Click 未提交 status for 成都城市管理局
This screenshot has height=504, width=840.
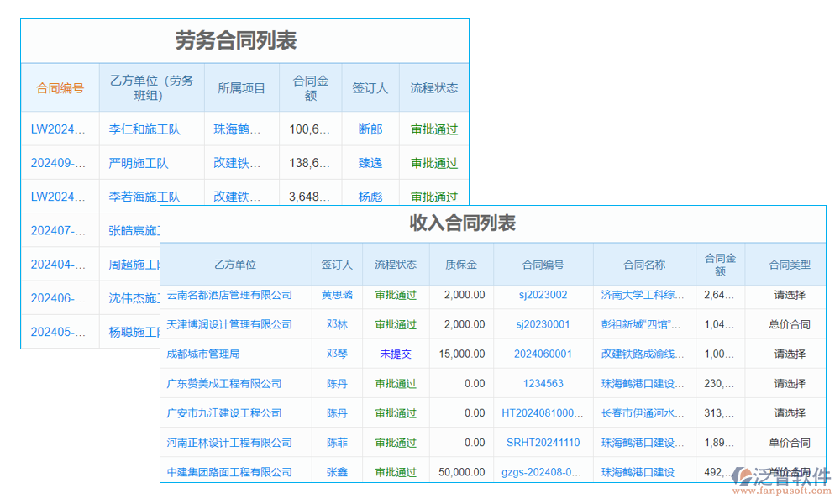[x=395, y=354]
